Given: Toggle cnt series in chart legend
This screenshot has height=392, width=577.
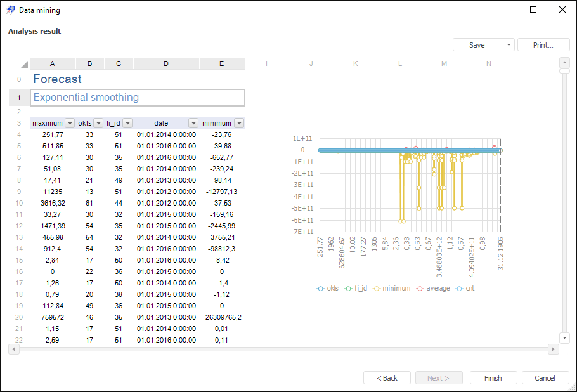Looking at the screenshot, I should (465, 288).
